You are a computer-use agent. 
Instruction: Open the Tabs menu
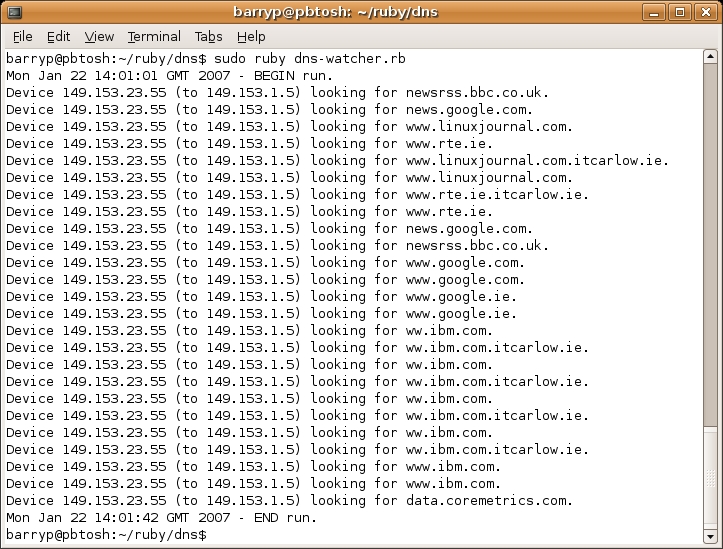pyautogui.click(x=208, y=36)
